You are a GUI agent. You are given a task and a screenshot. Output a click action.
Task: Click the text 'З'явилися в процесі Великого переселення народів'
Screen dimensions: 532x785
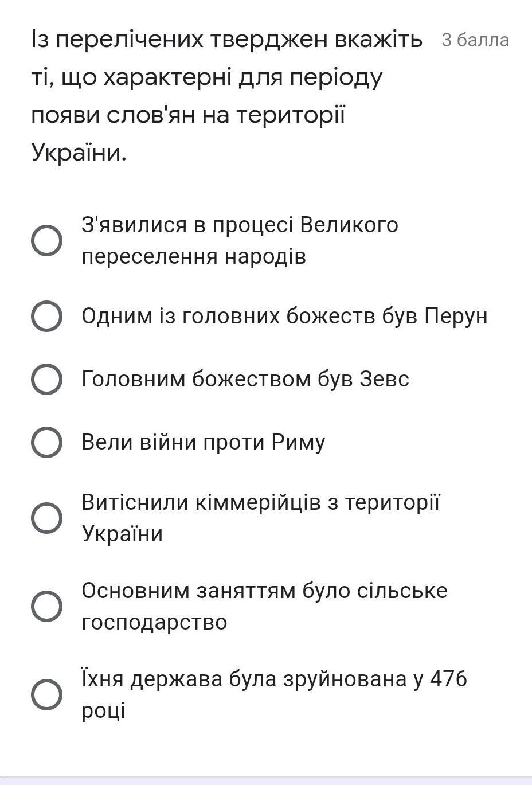[240, 240]
